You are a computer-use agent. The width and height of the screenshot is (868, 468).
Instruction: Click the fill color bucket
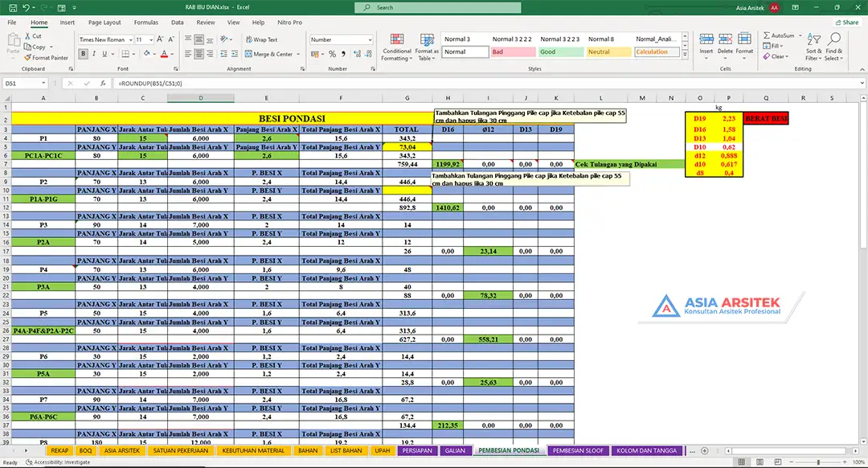pos(147,54)
